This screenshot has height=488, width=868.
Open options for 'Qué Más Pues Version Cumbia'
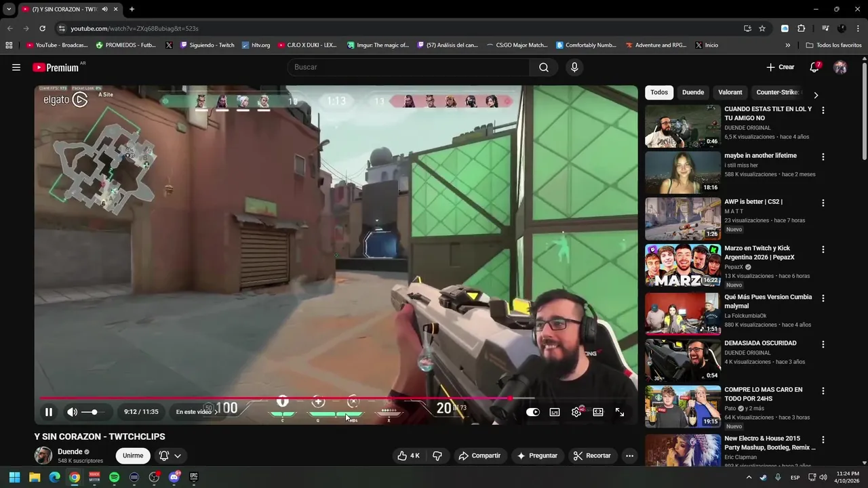tap(823, 298)
